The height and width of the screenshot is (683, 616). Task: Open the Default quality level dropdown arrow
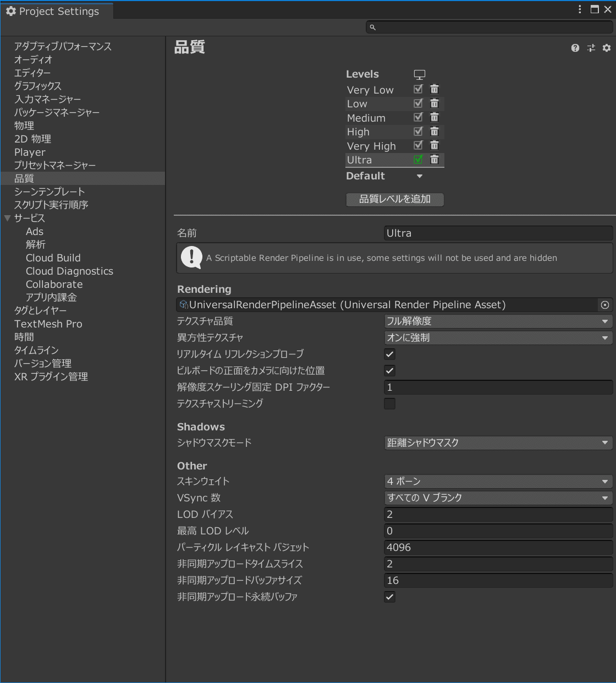tap(420, 176)
